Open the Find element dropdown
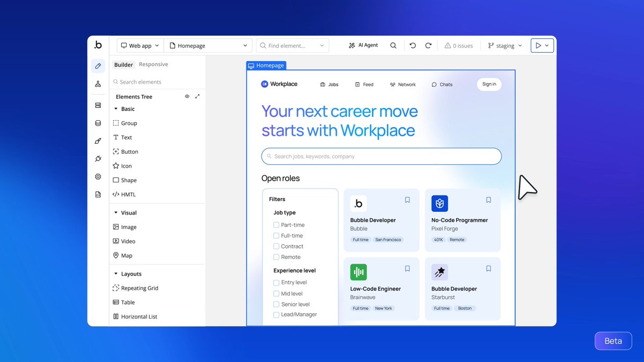Viewport: 644px width, 362px height. (292, 46)
